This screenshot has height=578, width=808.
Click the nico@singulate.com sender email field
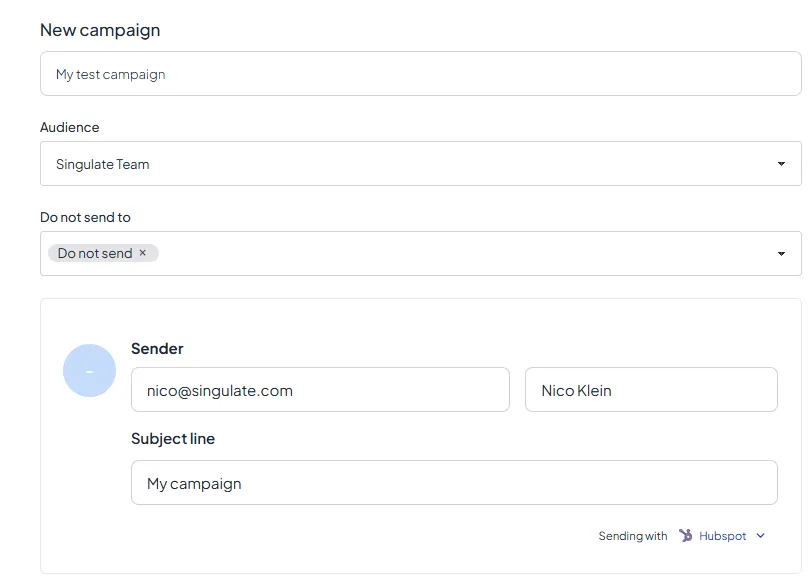pyautogui.click(x=321, y=389)
